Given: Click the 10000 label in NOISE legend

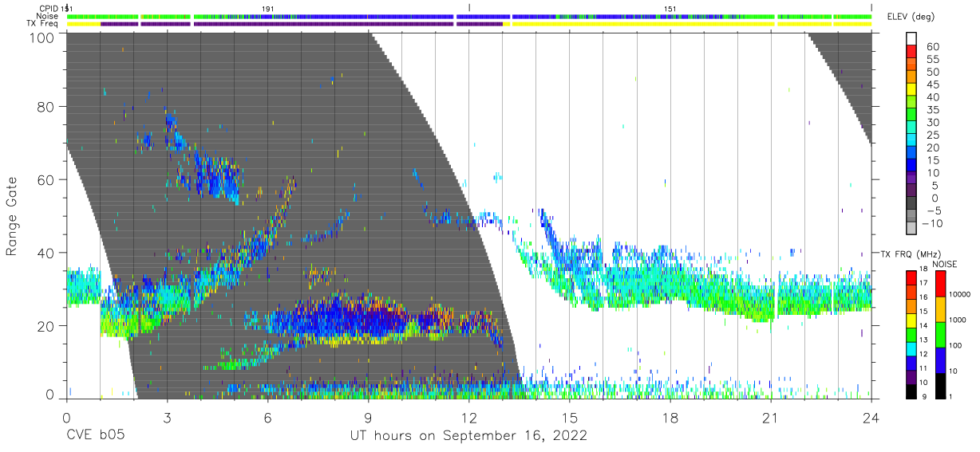Looking at the screenshot, I should coord(961,295).
